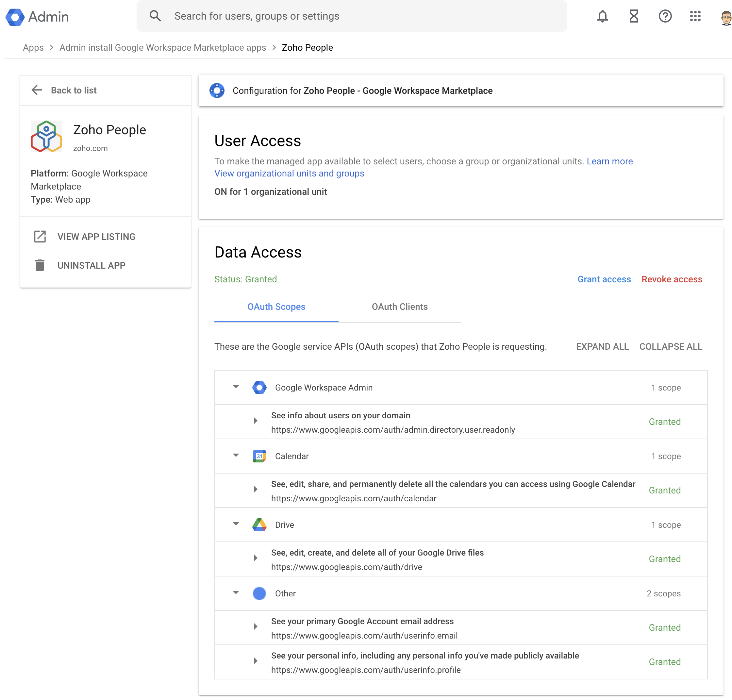Click the back arrow next to Back to list
This screenshot has width=732, height=700.
coord(37,90)
